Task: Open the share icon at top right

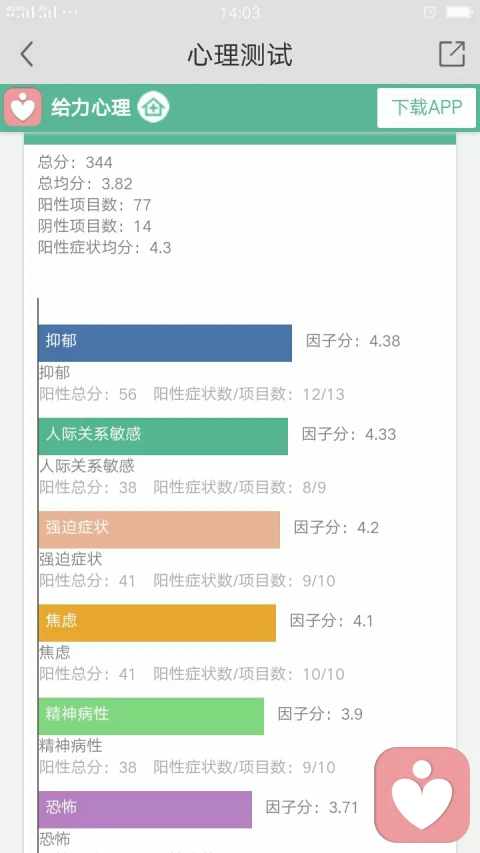Action: click(x=452, y=54)
